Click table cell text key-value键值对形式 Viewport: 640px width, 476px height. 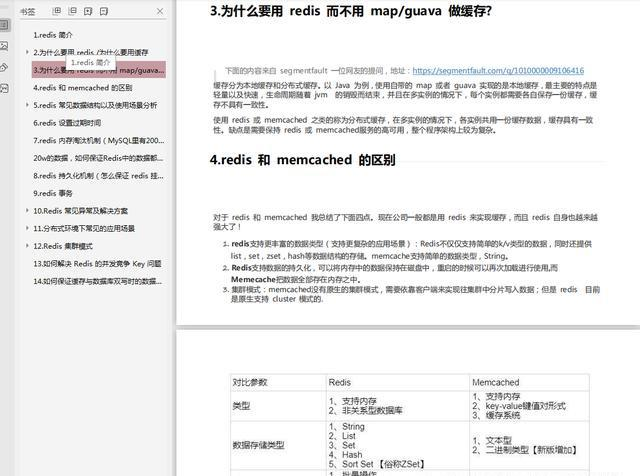pos(526,406)
